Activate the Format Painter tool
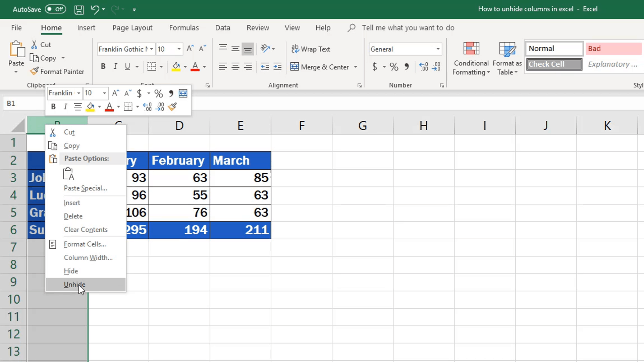The height and width of the screenshot is (362, 644). tap(57, 71)
